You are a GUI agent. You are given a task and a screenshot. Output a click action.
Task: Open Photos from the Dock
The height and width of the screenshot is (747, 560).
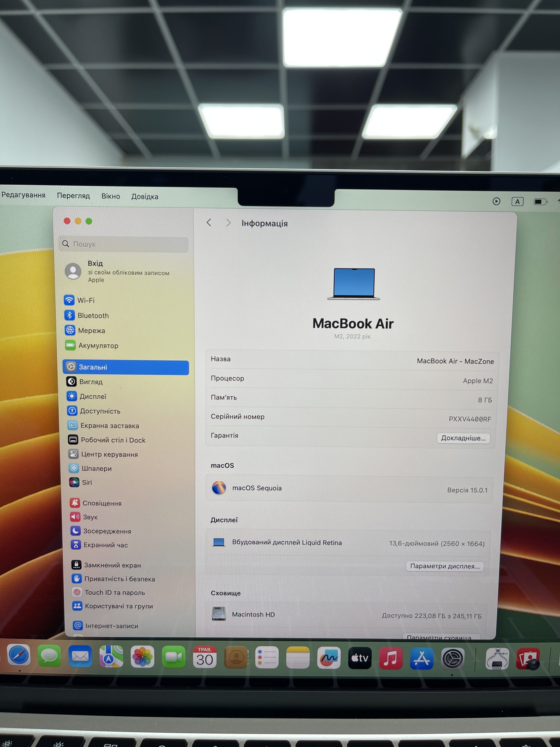142,657
